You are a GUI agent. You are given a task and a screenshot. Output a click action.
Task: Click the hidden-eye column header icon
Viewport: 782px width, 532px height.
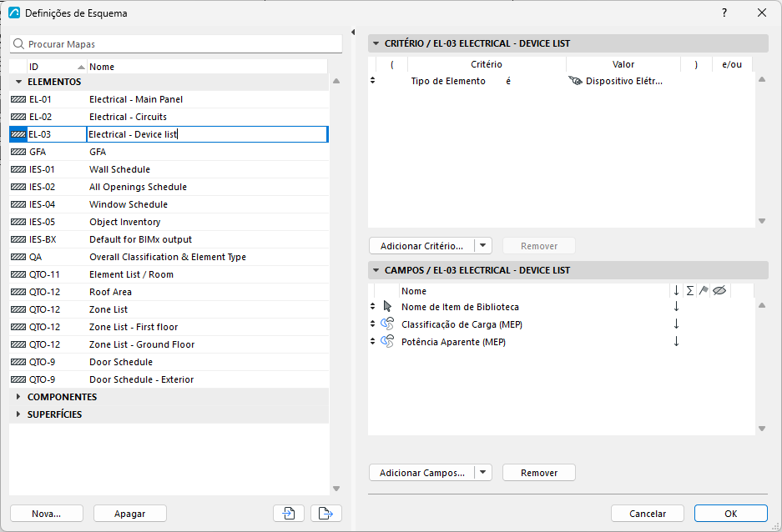pos(719,290)
